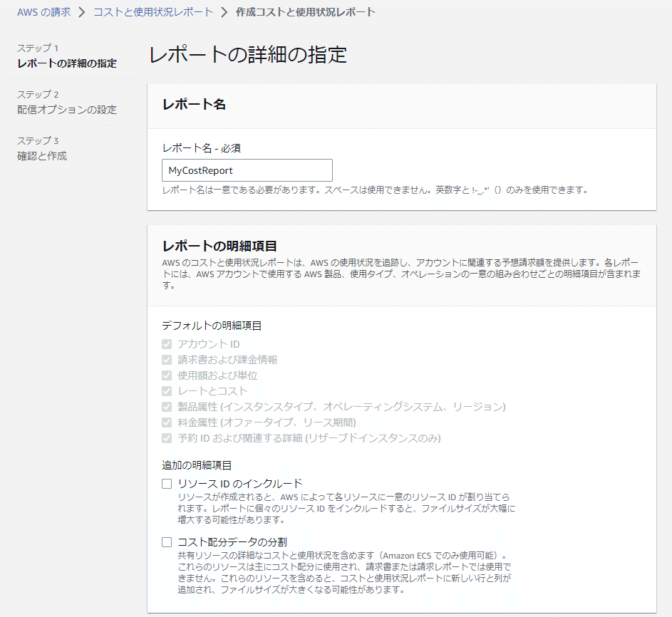This screenshot has height=617, width=672.
Task: Click the レポート名 - 必須 field label
Action: 202,148
